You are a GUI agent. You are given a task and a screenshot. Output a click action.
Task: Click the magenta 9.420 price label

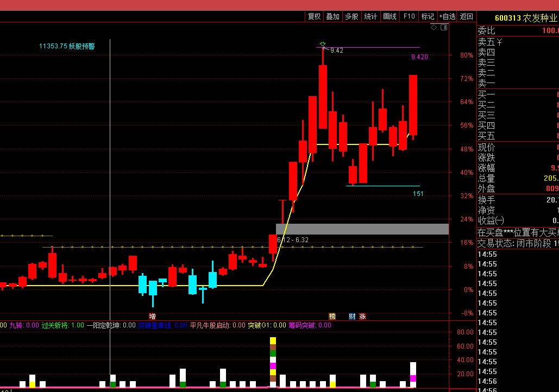coord(419,57)
